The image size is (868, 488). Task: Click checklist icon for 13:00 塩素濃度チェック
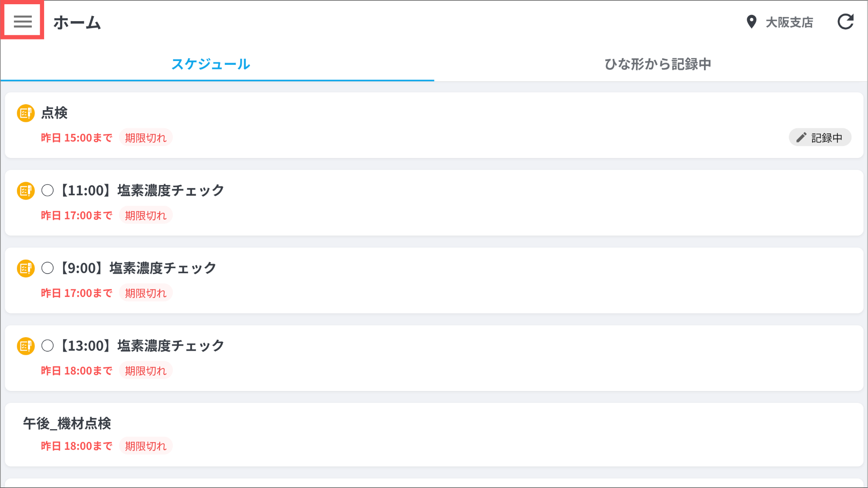pyautogui.click(x=25, y=346)
